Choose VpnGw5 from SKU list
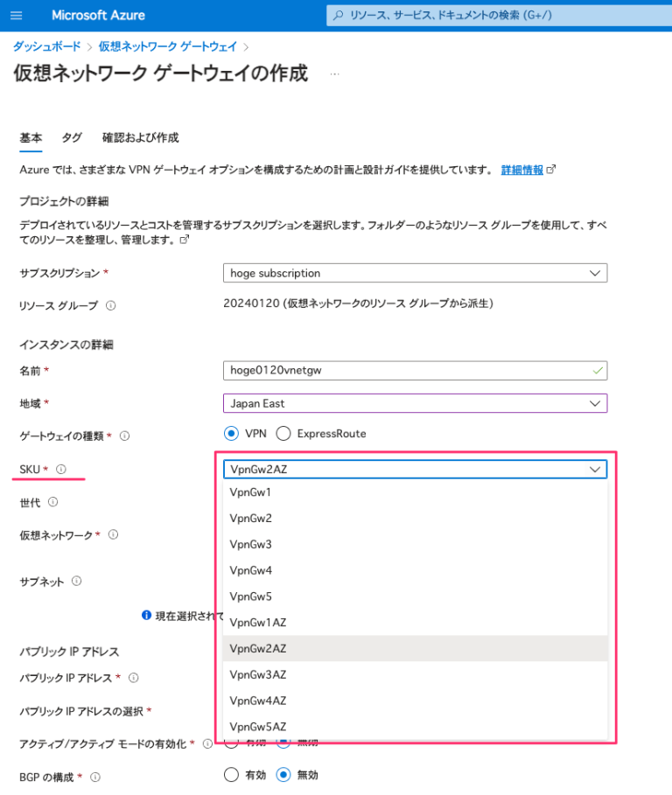This screenshot has width=672, height=795. coord(415,596)
